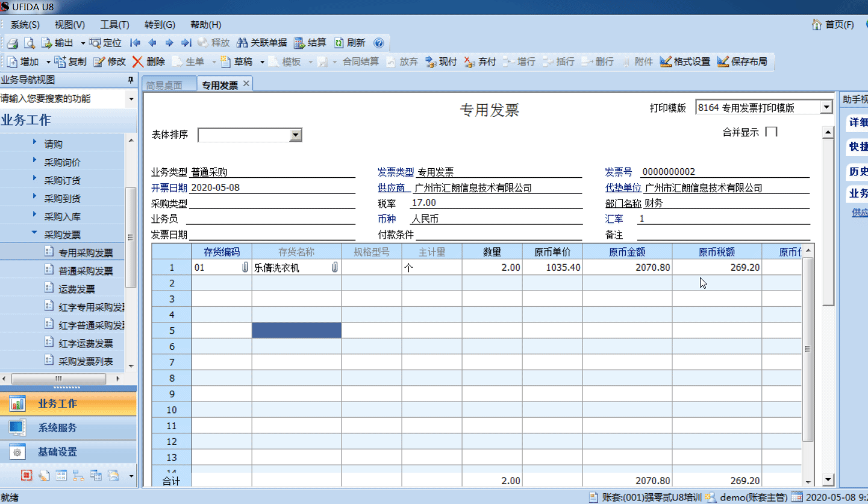Click the 刷新 refresh button
The image size is (868, 504).
(350, 43)
